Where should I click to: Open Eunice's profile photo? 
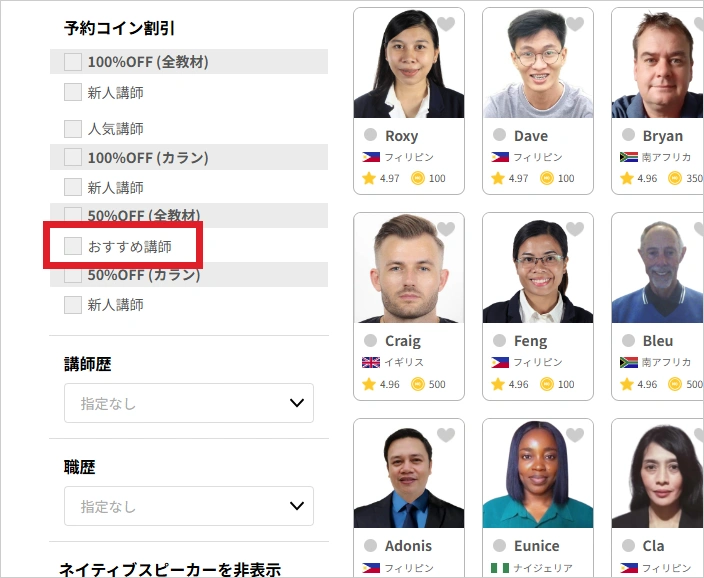[x=537, y=474]
